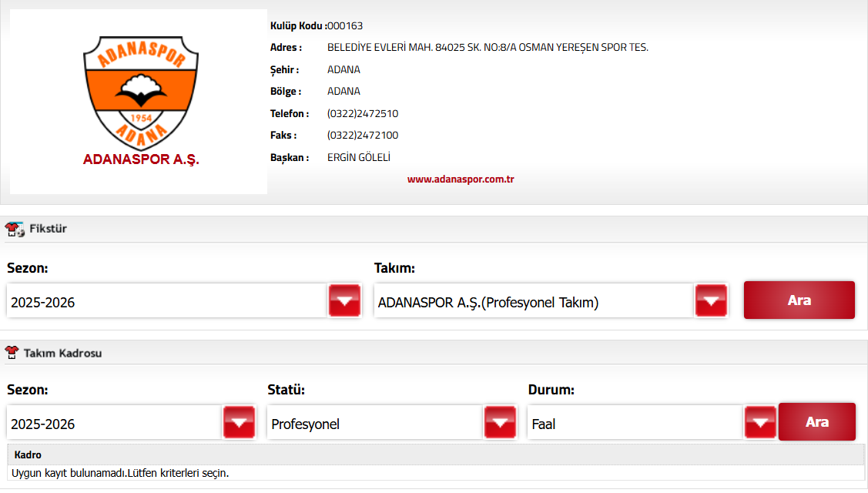Click the jersey icon beside Fikstür
This screenshot has height=493, width=868.
pyautogui.click(x=15, y=229)
